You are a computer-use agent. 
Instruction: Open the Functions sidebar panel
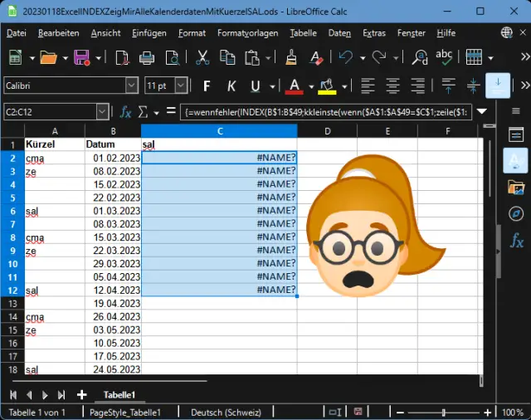coord(515,241)
